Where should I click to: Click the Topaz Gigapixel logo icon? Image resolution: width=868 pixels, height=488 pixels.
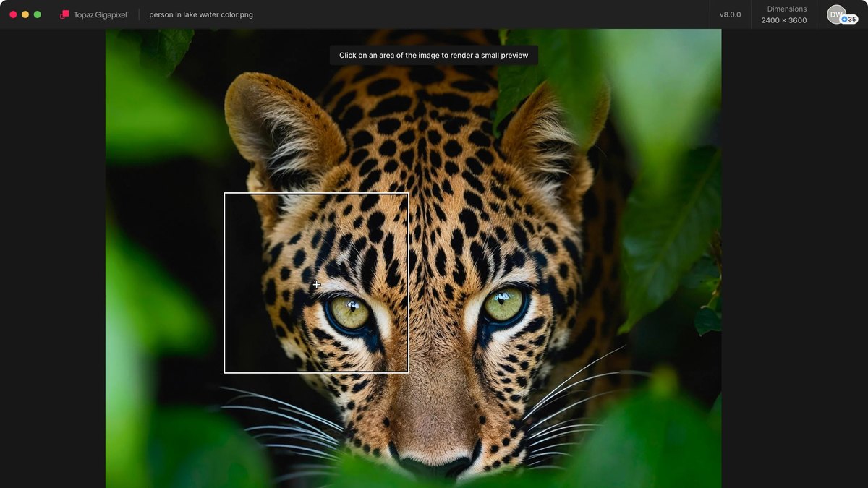pyautogui.click(x=64, y=14)
